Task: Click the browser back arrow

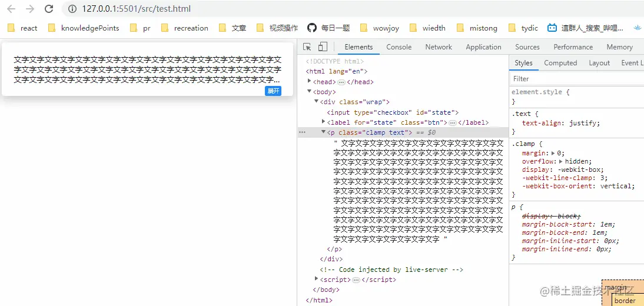Action: (12, 9)
